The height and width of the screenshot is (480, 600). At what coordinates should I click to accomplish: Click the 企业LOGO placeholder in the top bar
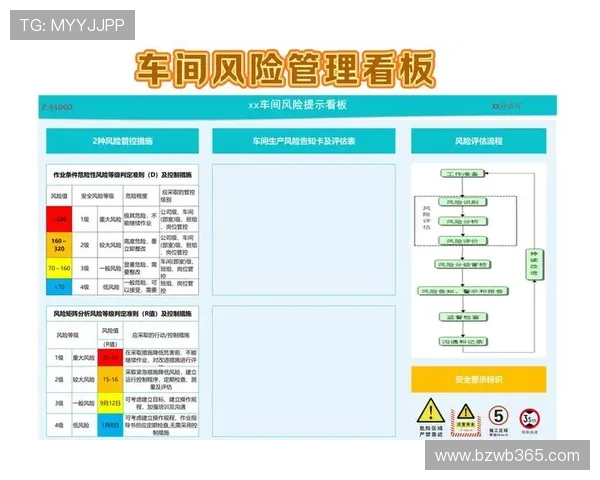tap(57, 107)
